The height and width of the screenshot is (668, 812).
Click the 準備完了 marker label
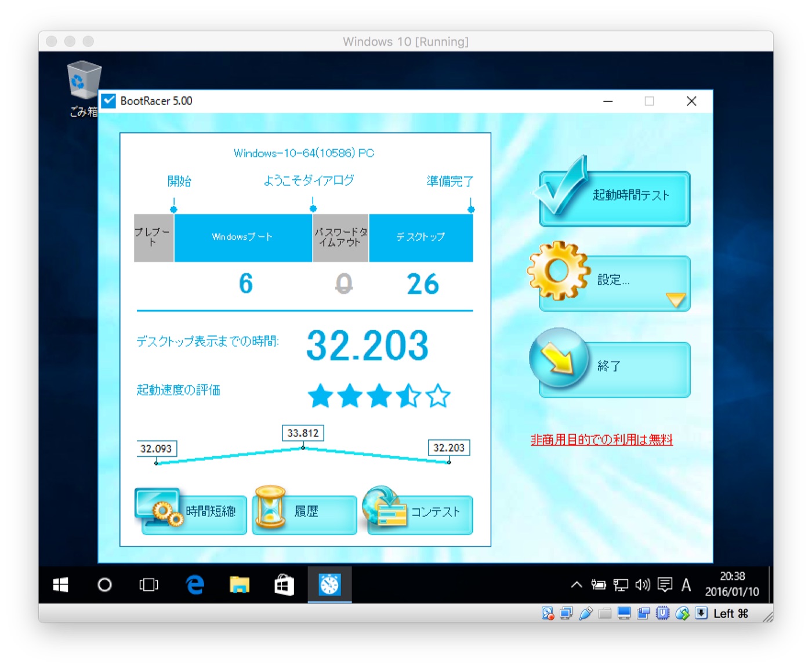(450, 181)
